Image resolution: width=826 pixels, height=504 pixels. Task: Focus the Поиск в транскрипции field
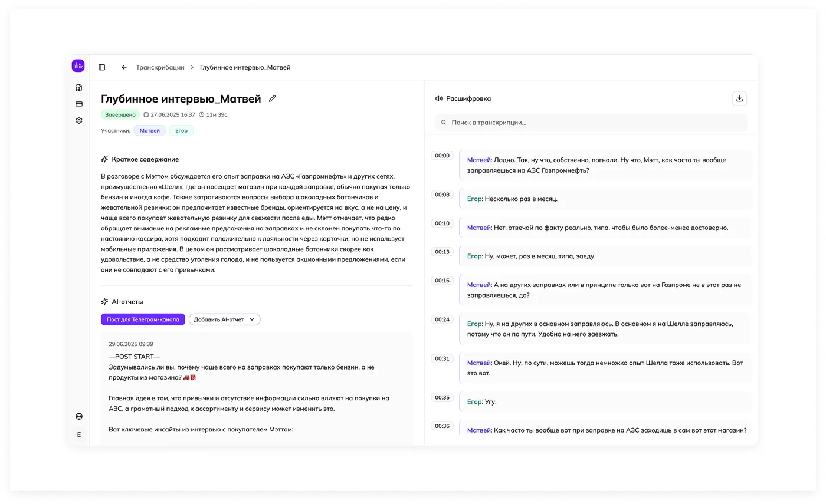591,123
